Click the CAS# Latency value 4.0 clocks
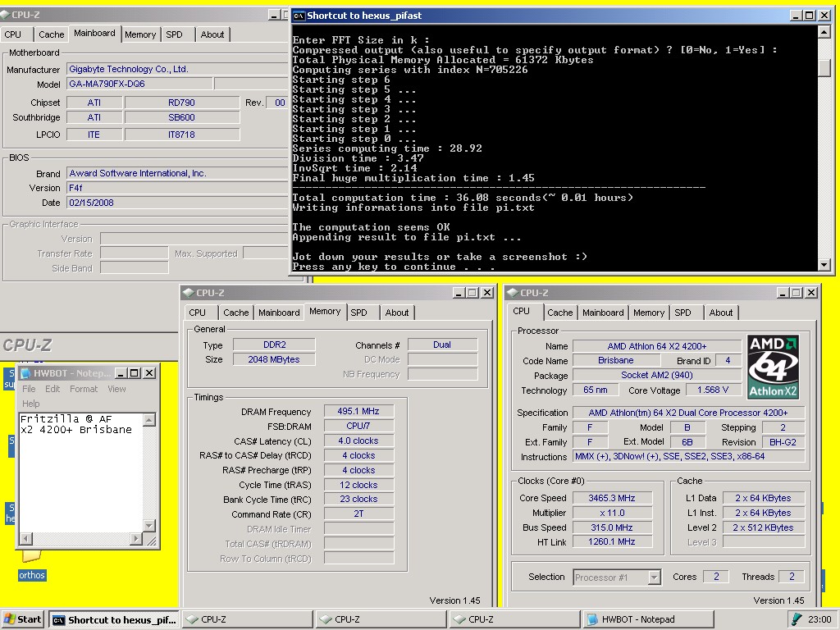 (359, 441)
